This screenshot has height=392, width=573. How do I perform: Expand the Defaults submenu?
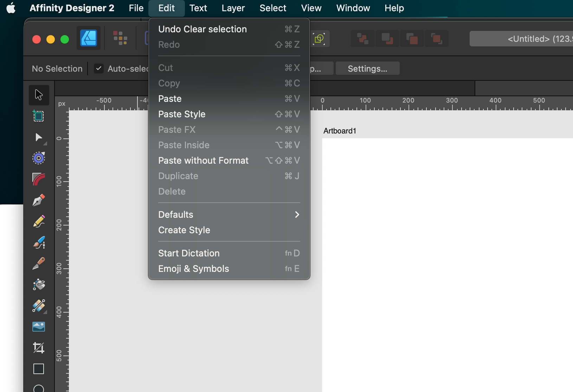pyautogui.click(x=229, y=215)
